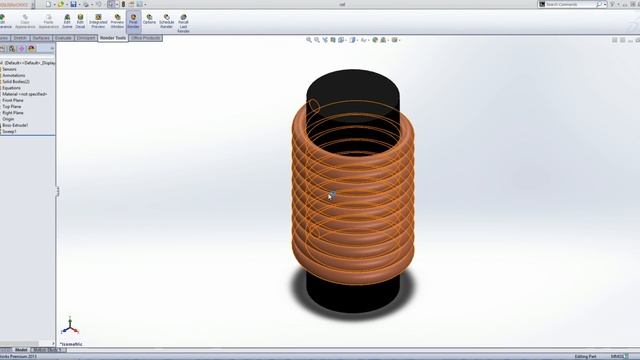The image size is (640, 360).
Task: Click Paste Appearance
Action: [49, 21]
